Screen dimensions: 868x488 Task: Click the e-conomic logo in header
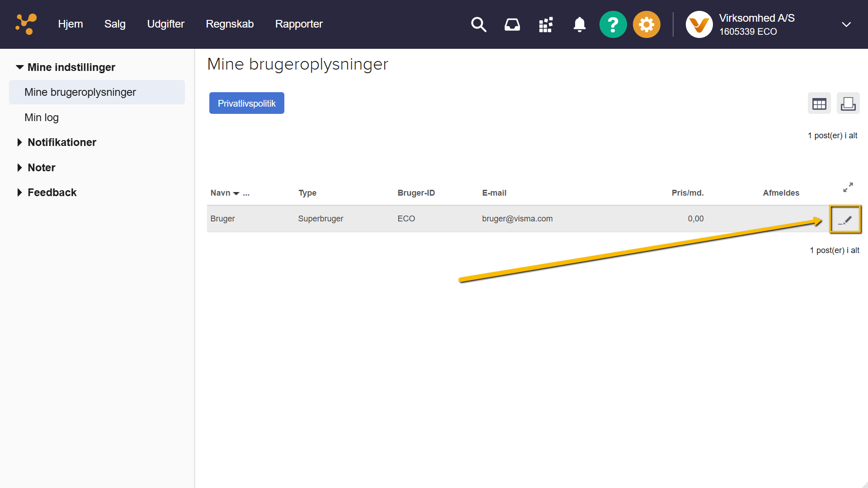pos(26,24)
